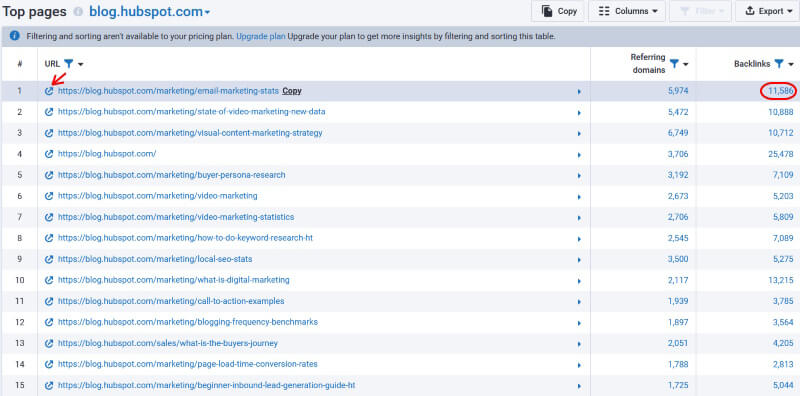Open external link icon for video-marketing-statistics row
This screenshot has height=396, width=800.
(x=49, y=217)
